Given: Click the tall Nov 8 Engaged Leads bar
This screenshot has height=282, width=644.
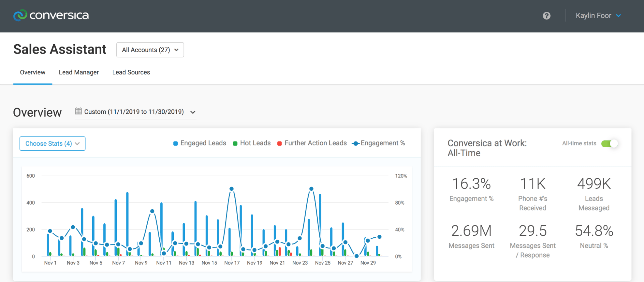Looking at the screenshot, I should 127,224.
